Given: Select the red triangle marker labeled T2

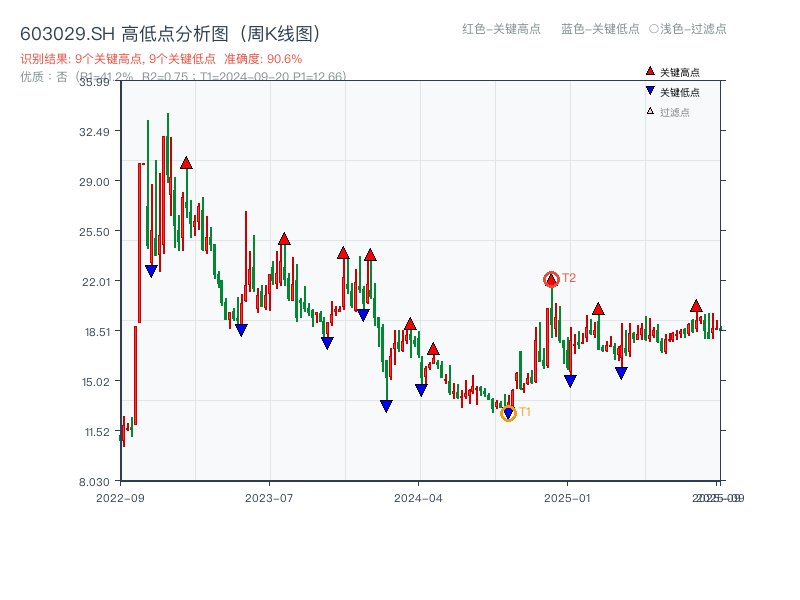Looking at the screenshot, I should tap(550, 277).
